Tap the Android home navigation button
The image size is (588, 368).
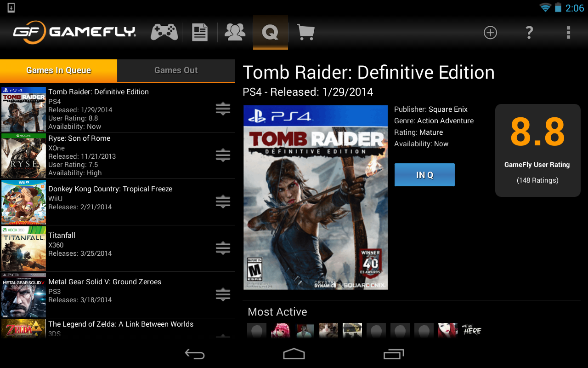pyautogui.click(x=294, y=354)
